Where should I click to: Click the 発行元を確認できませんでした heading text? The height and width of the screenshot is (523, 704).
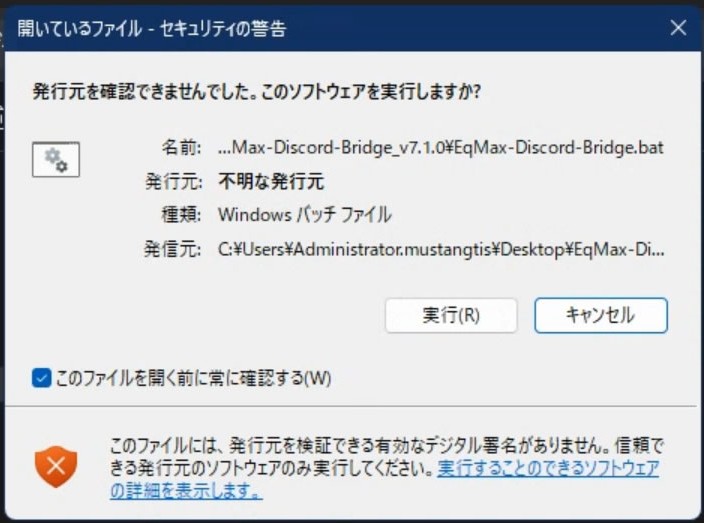coord(256,92)
